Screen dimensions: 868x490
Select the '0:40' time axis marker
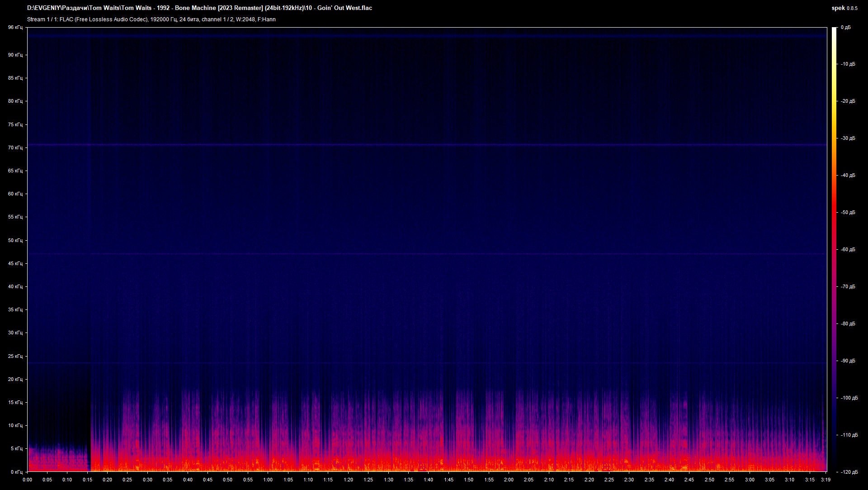point(188,480)
